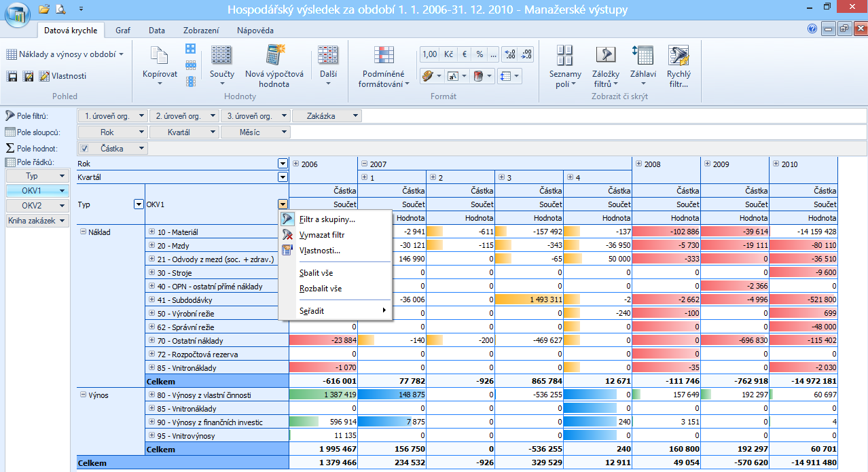Open the Seřadit submenu in the context menu
Viewport: 868px width, 472px height.
(336, 311)
